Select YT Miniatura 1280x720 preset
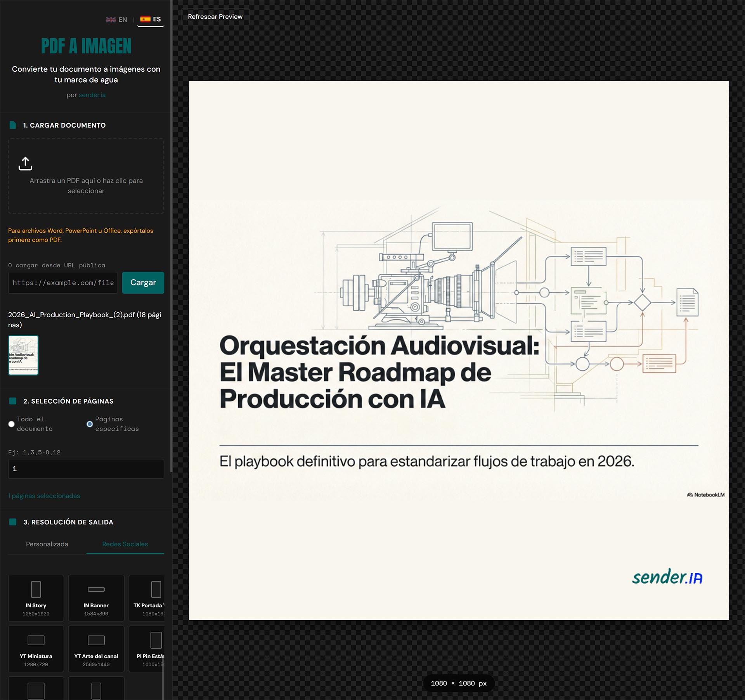This screenshot has height=700, width=745. (36, 648)
